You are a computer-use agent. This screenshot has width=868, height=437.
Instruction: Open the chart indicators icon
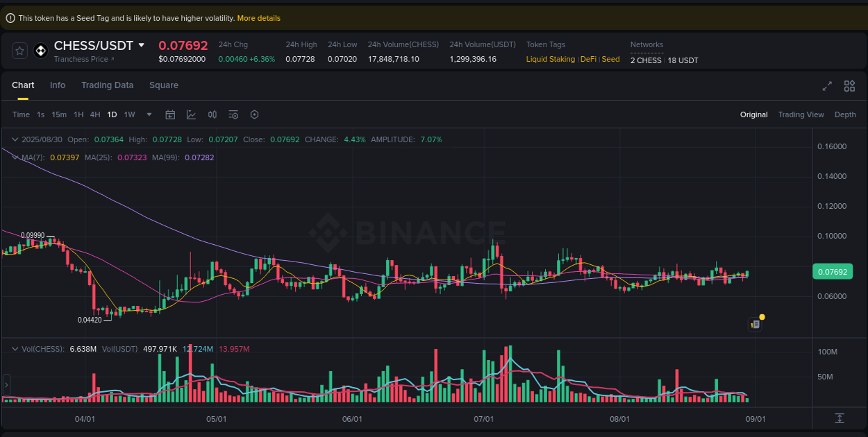coord(191,114)
